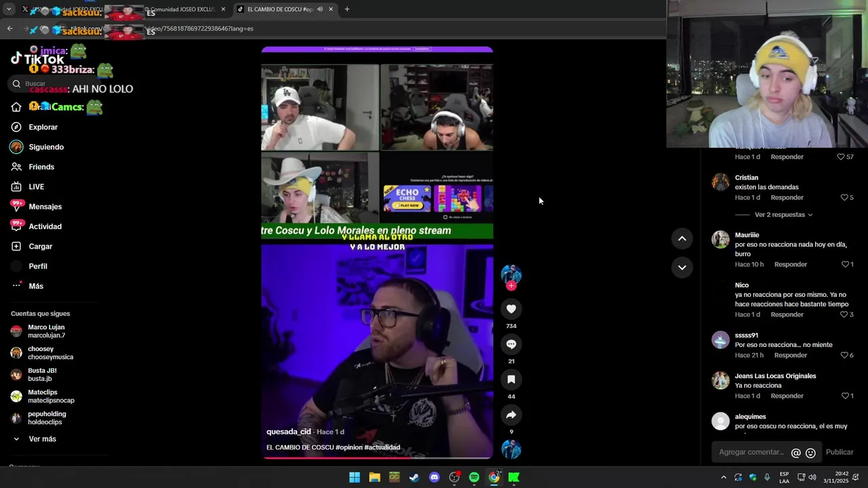
Task: Reply to Mauriiie's comment via Responder
Action: [x=791, y=264]
